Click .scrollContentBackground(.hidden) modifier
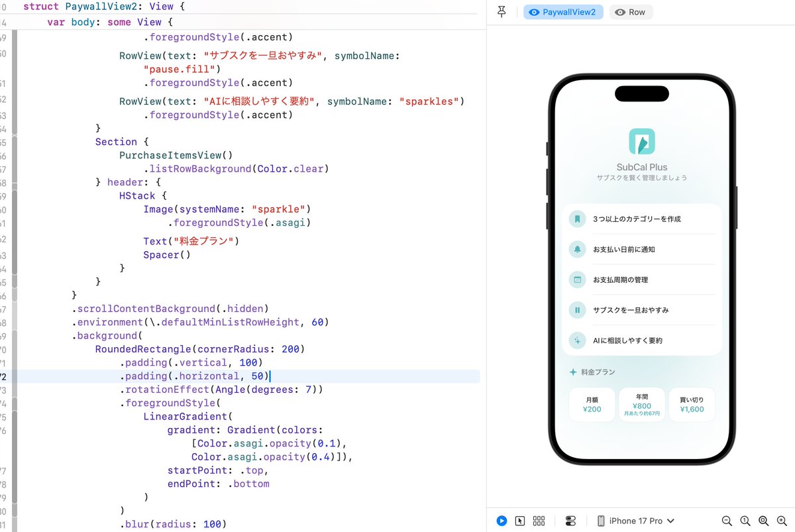Viewport: 795px width, 532px height. [x=170, y=309]
